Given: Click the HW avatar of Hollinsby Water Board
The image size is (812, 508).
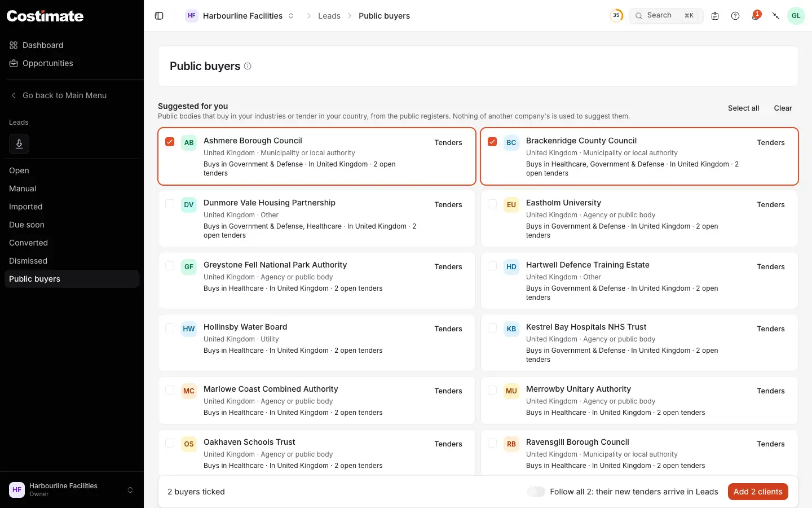Looking at the screenshot, I should point(189,329).
